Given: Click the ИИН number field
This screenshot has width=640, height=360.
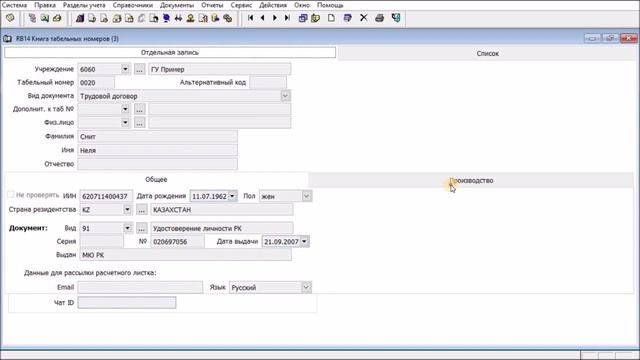Looking at the screenshot, I should 106,196.
